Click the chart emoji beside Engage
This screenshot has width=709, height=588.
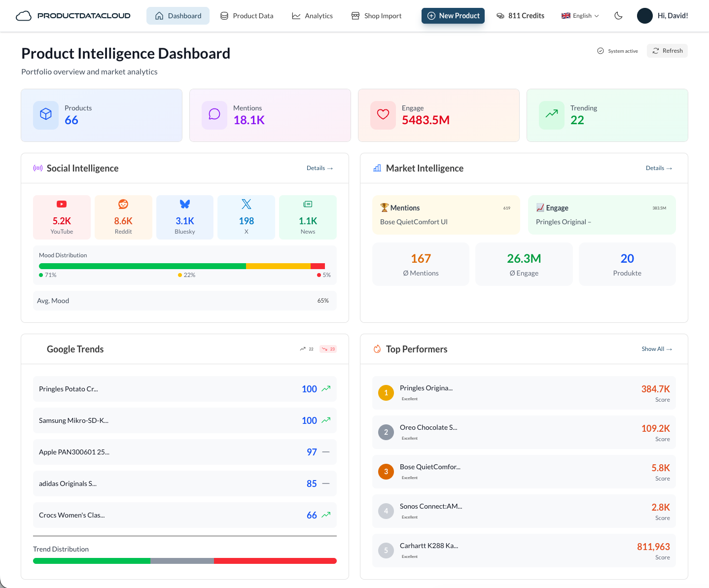tap(540, 208)
